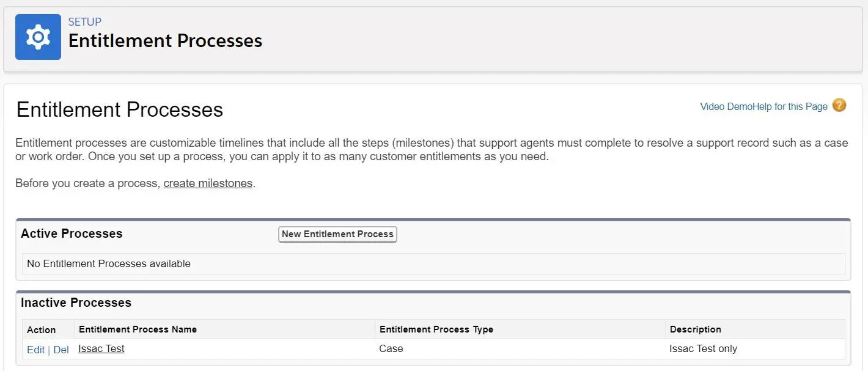Open the orange help question mark icon

coord(839,105)
